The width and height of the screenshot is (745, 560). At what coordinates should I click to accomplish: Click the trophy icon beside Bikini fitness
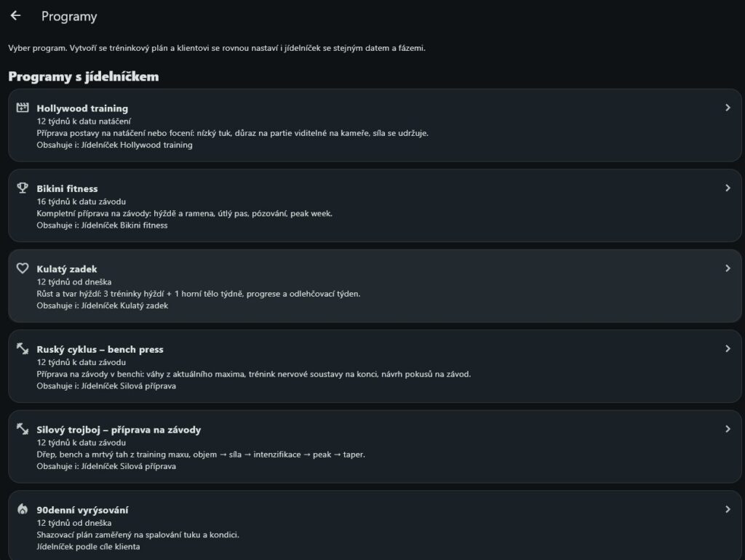click(x=23, y=188)
